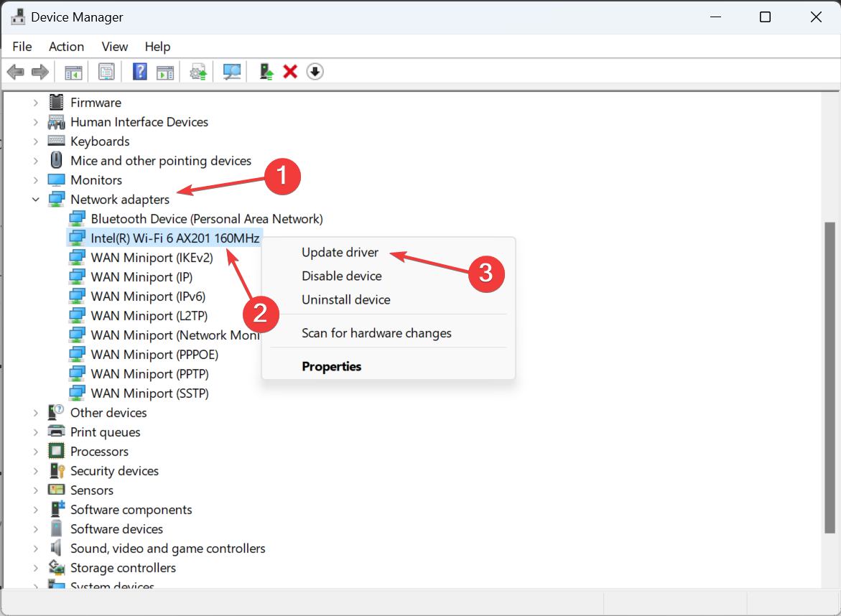This screenshot has height=616, width=841.
Task: Collapse the Network adapters node
Action: coord(35,200)
